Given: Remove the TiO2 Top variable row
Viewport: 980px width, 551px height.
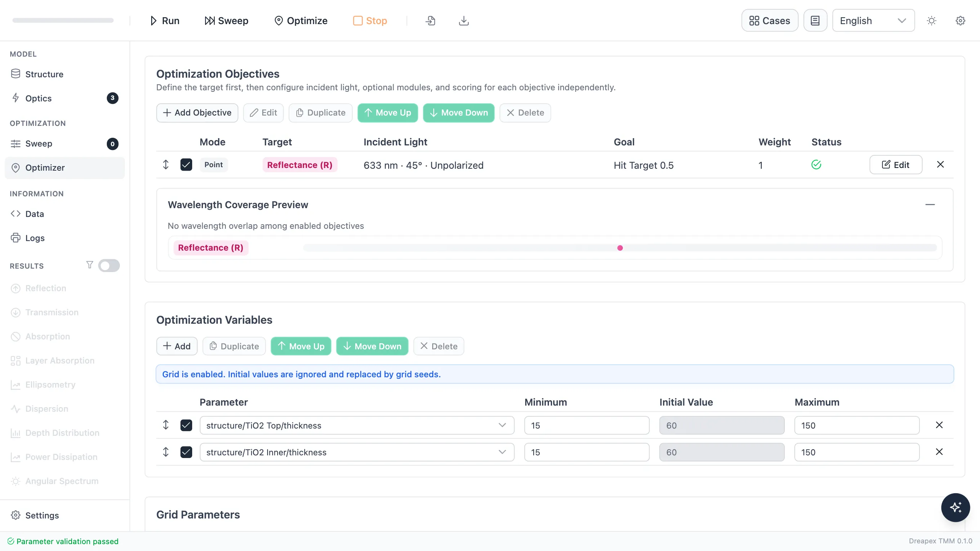Looking at the screenshot, I should [x=939, y=425].
